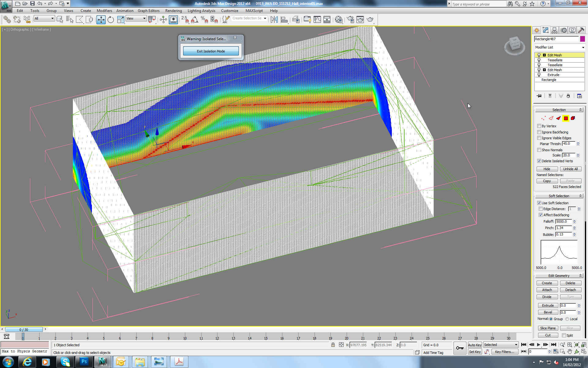
Task: Enable Ignore Visible Edges checkbox
Action: (x=539, y=138)
